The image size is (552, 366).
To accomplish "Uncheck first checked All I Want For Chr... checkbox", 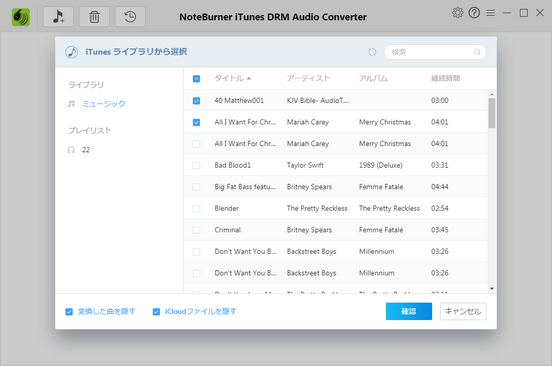I will point(196,122).
